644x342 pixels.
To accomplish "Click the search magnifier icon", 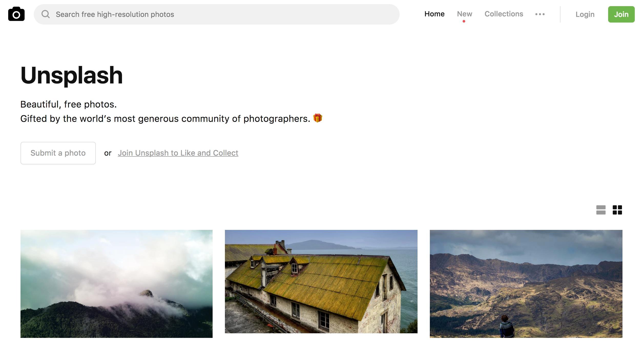I will click(46, 14).
